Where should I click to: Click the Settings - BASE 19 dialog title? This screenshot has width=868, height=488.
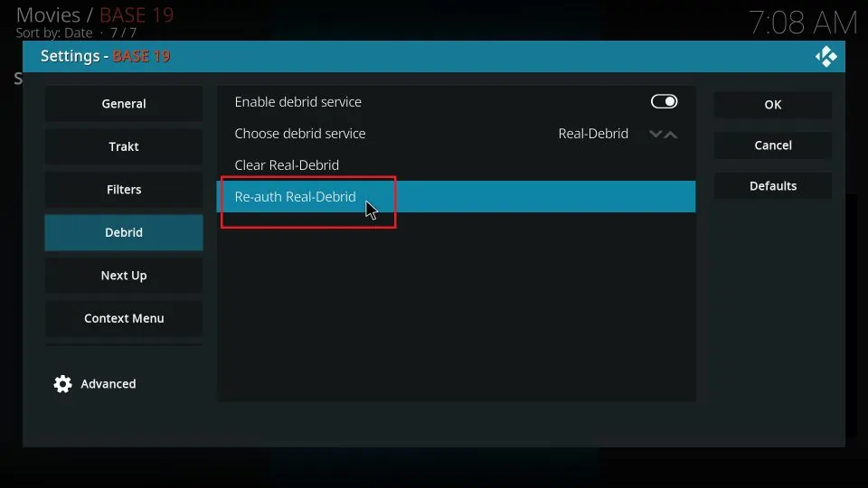[105, 56]
